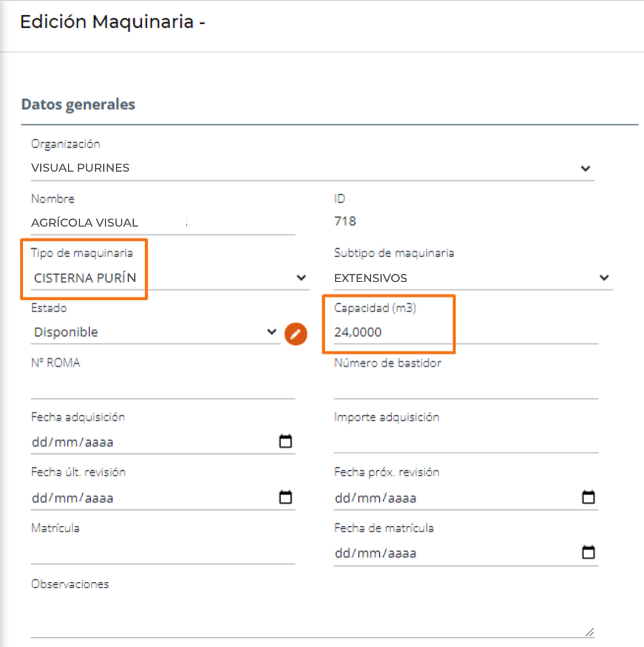Image resolution: width=644 pixels, height=647 pixels.
Task: Click the orange pencil edit icon
Action: 295,334
